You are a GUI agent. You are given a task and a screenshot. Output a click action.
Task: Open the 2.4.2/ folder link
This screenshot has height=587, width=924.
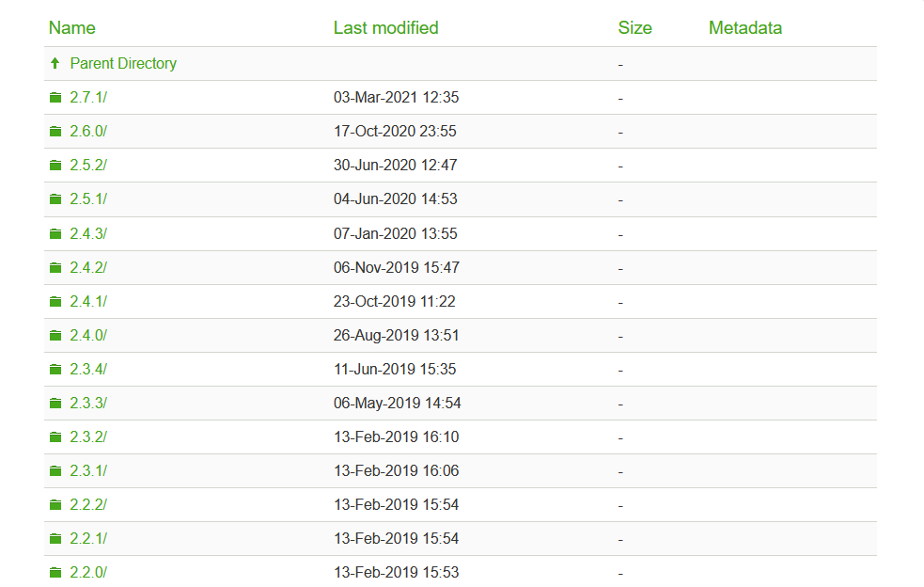tap(88, 268)
